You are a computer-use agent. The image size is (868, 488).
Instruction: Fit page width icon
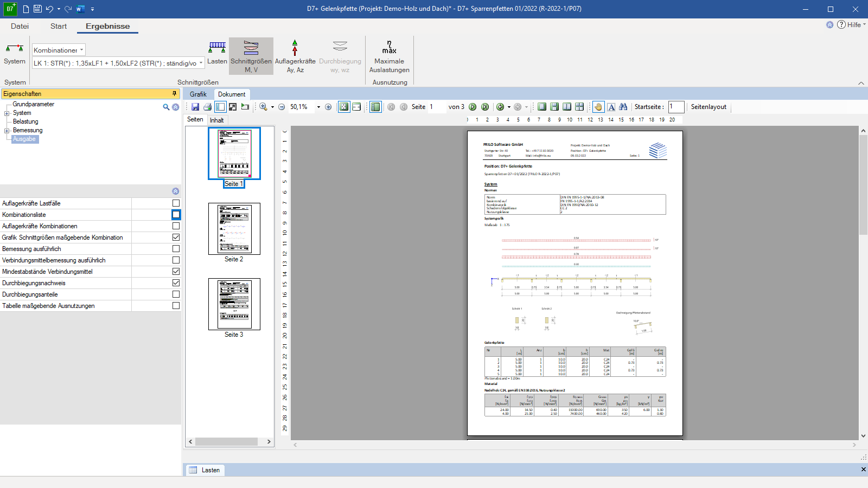tap(356, 107)
